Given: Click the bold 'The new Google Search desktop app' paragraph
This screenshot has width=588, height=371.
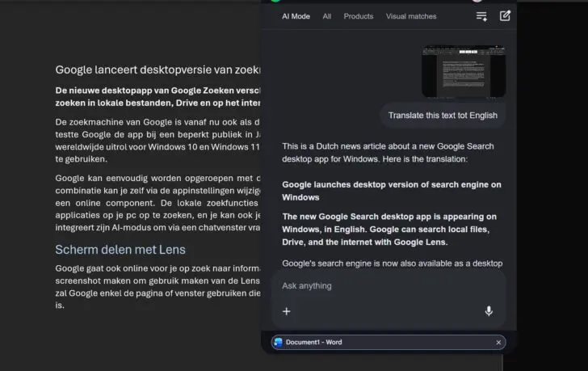Looking at the screenshot, I should 389,230.
